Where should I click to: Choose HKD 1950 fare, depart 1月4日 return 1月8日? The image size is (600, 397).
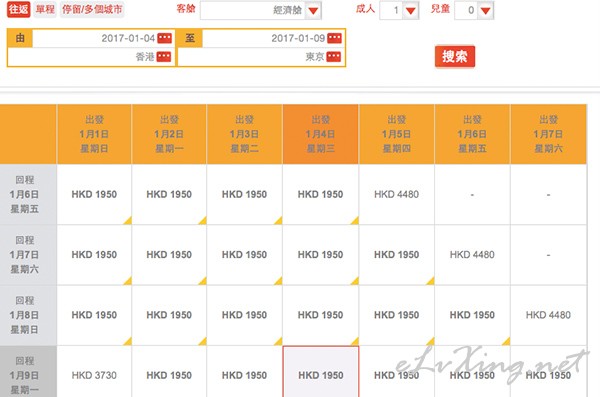pos(321,315)
